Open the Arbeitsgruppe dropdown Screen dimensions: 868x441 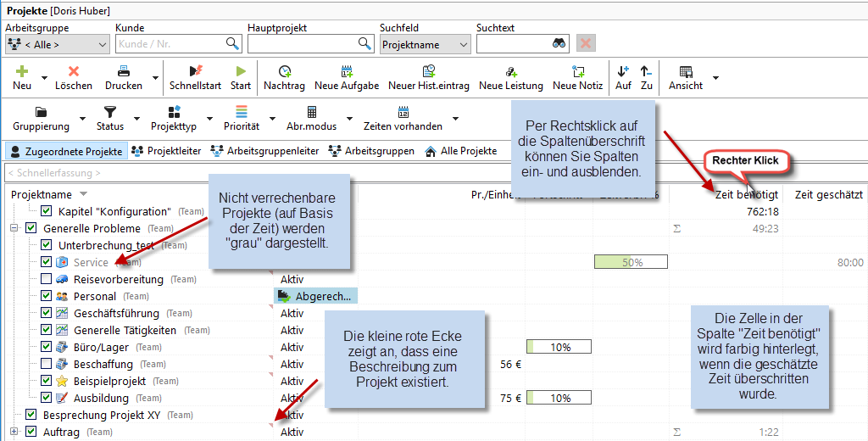(57, 44)
